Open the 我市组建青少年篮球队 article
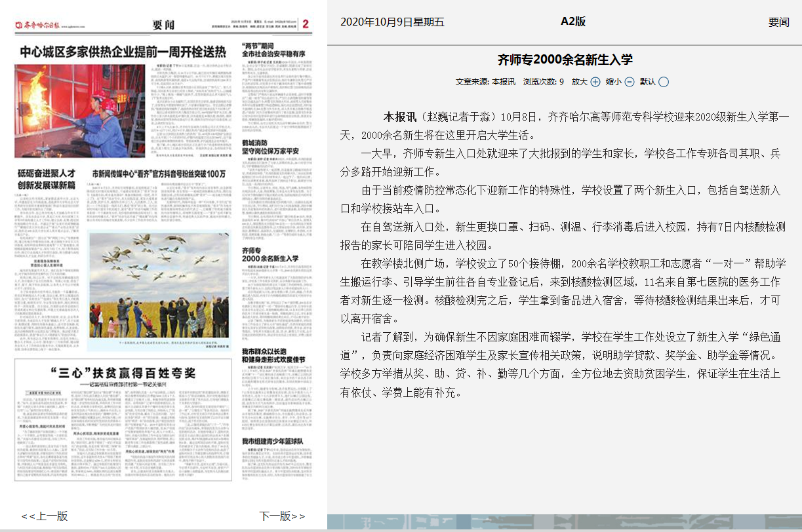Screen dimensions: 802x532 pyautogui.click(x=272, y=441)
